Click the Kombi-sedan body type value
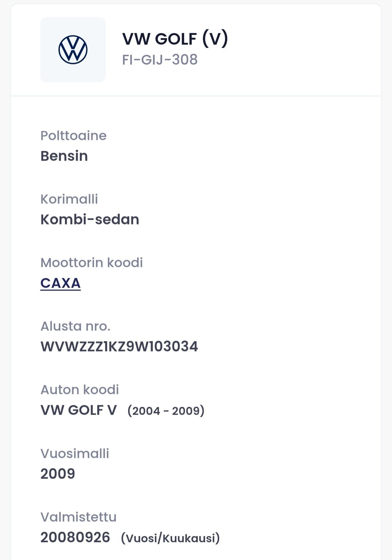This screenshot has height=560, width=392. tap(90, 219)
